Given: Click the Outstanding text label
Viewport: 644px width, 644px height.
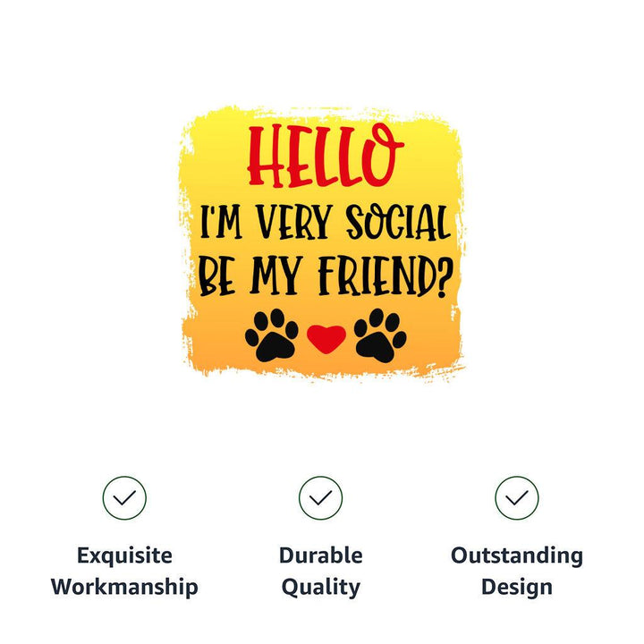Looking at the screenshot, I should click(517, 555).
